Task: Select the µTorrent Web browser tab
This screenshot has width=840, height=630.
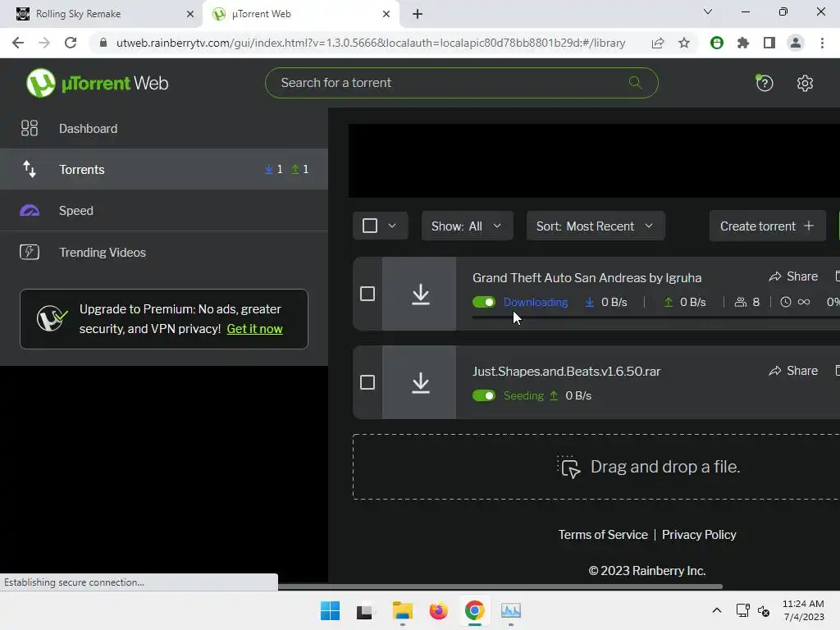Action: click(301, 14)
